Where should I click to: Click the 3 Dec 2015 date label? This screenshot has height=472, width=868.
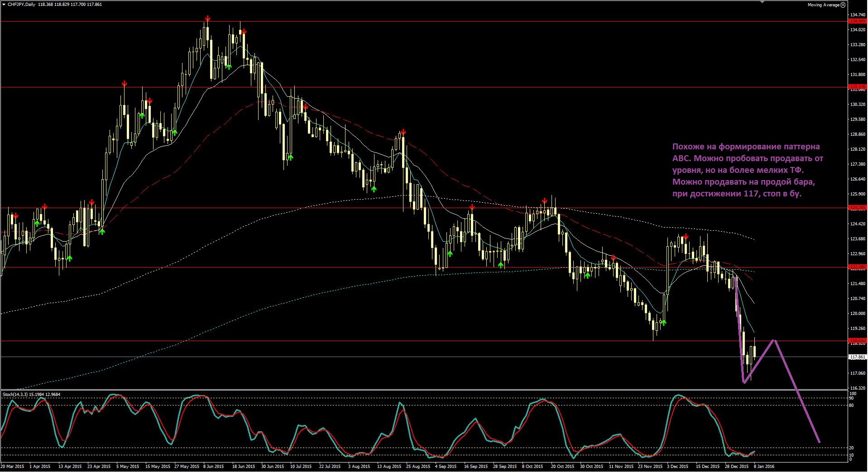pyautogui.click(x=677, y=466)
